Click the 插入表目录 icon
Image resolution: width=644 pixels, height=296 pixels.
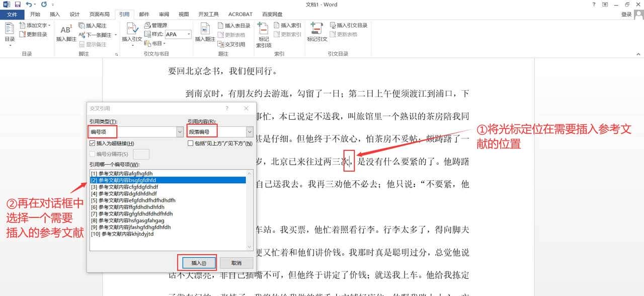231,25
